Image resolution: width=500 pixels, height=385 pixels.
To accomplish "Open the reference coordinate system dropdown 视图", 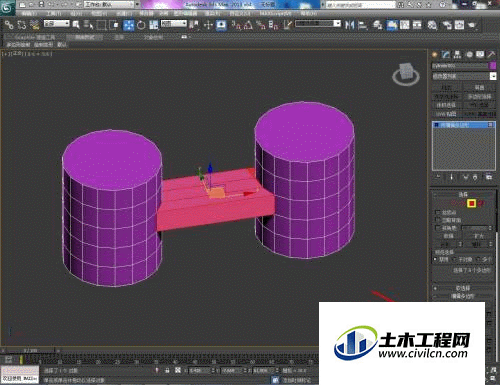I will pos(174,24).
